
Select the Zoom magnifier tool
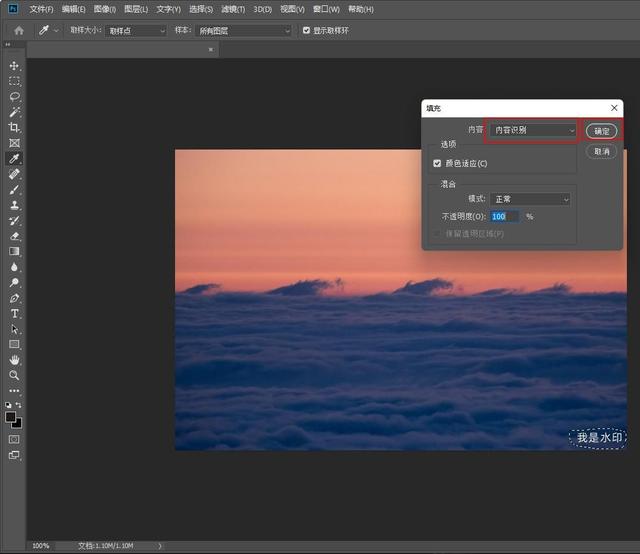click(14, 375)
